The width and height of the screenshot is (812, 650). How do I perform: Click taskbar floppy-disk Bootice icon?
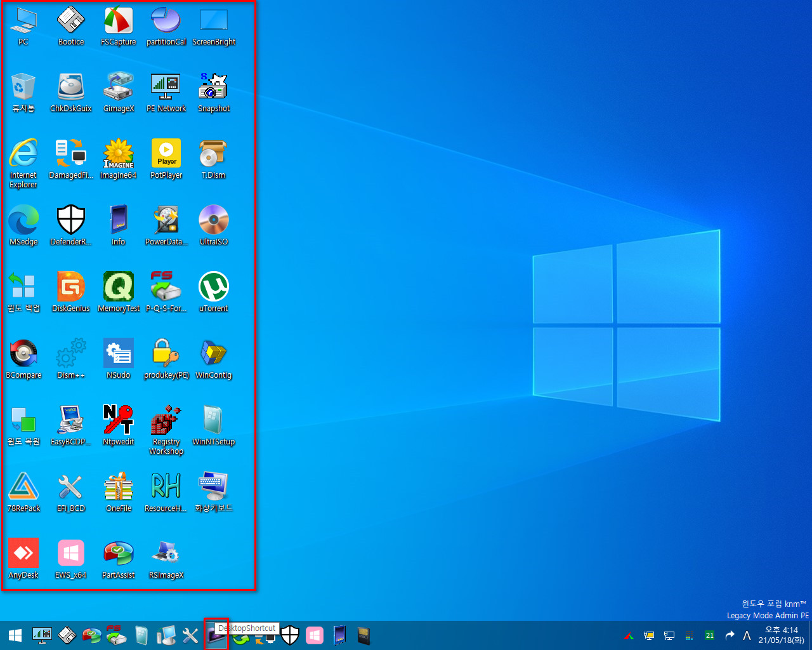(x=67, y=635)
